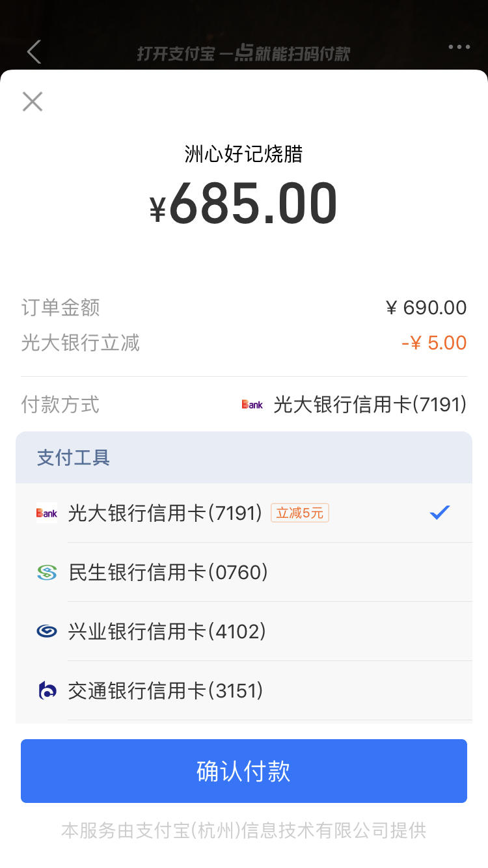488x868 pixels.
Task: Confirm payment with 确认付款 button
Action: (244, 771)
